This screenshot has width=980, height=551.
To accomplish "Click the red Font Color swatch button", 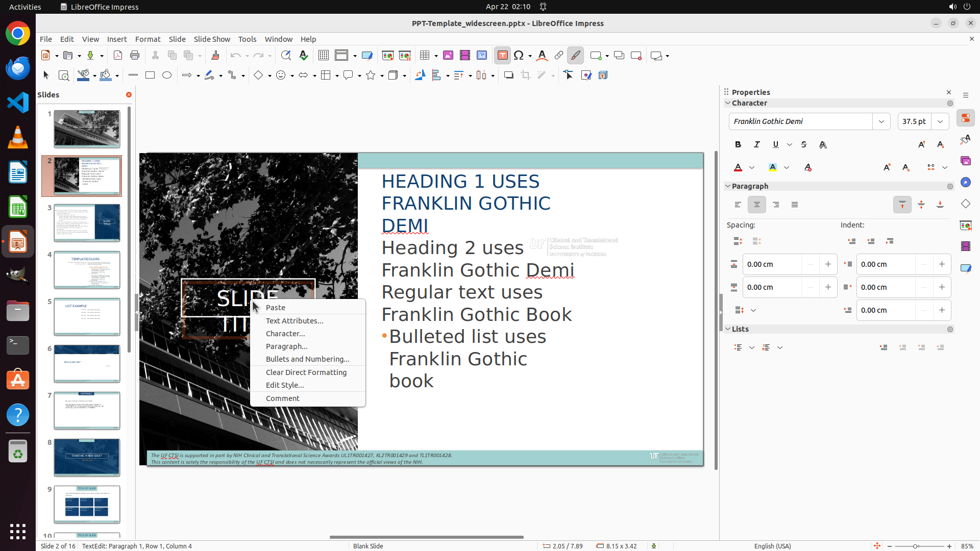I will [x=738, y=167].
